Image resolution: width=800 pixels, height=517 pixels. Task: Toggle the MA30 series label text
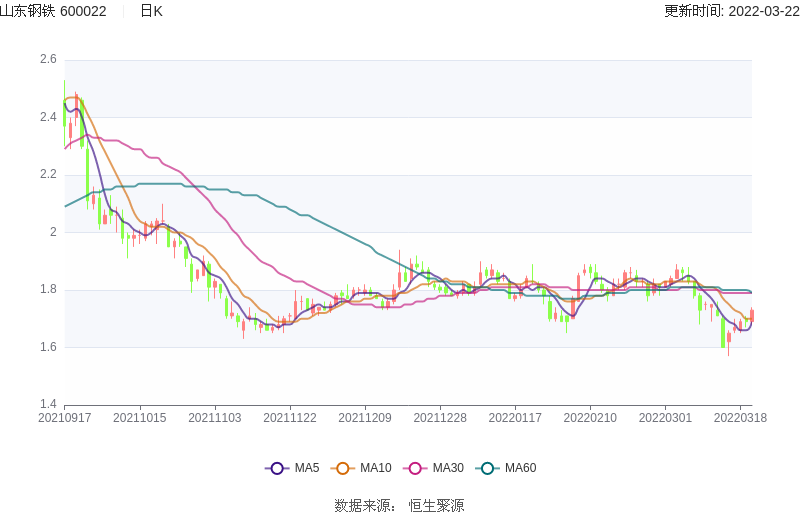(x=448, y=468)
